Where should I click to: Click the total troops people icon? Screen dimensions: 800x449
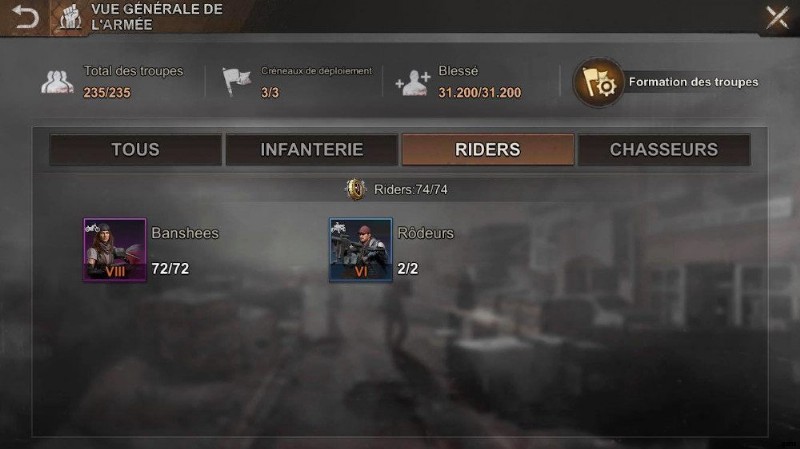coord(57,82)
